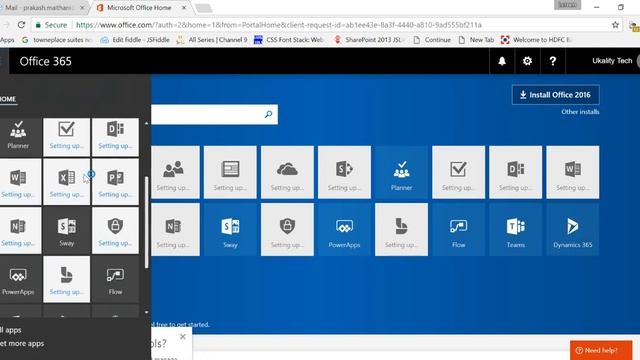Screen dimensions: 640x360
Task: Open 'Welcome to HDFC' bookmark
Action: pyautogui.click(x=537, y=40)
